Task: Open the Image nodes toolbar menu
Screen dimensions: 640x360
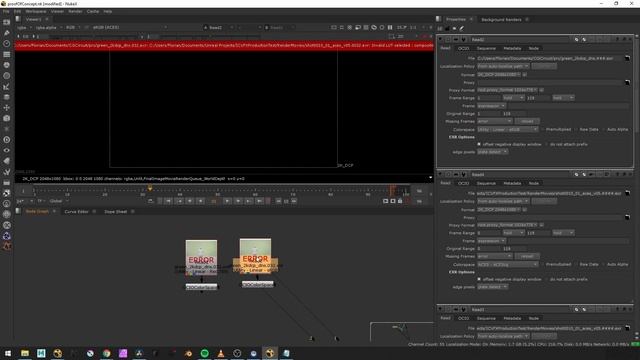Action: 7,22
